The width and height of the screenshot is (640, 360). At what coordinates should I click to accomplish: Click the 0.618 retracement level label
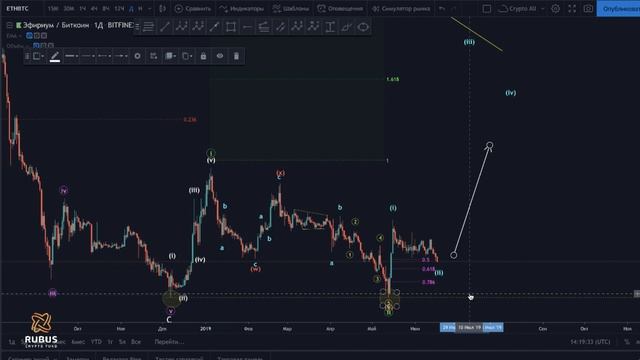pyautogui.click(x=428, y=269)
